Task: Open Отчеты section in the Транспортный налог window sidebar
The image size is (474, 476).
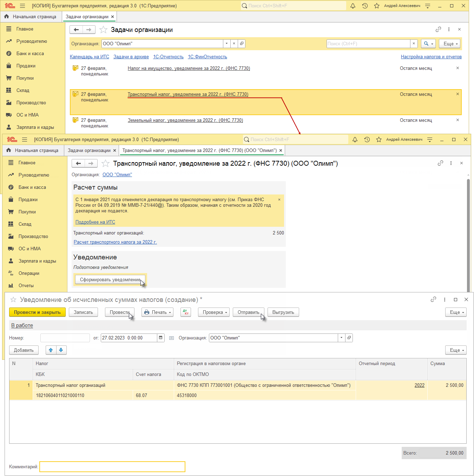Action: click(x=26, y=286)
